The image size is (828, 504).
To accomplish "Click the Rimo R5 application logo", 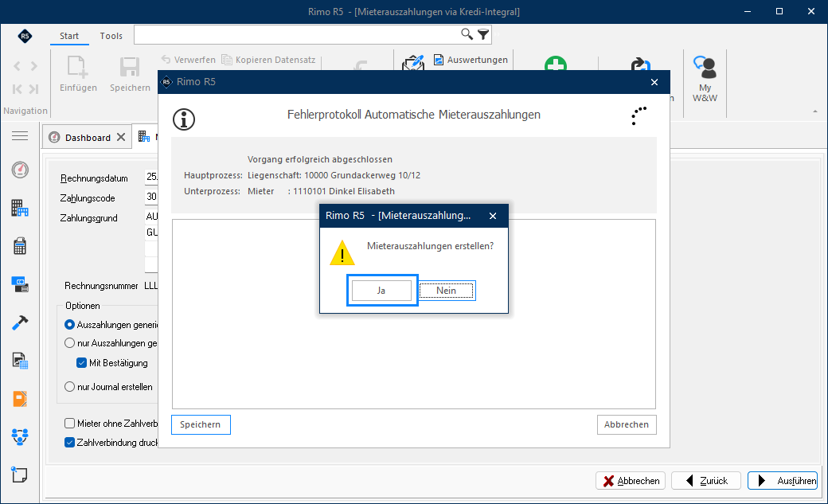I will (25, 36).
